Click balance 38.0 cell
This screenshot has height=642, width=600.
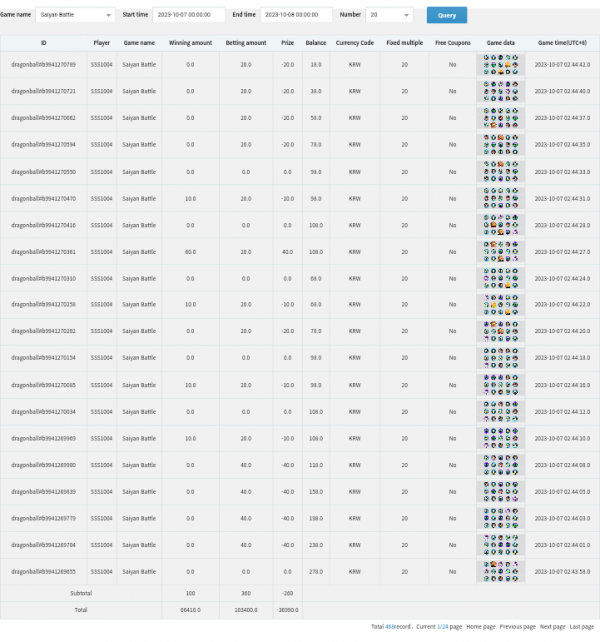[316, 91]
